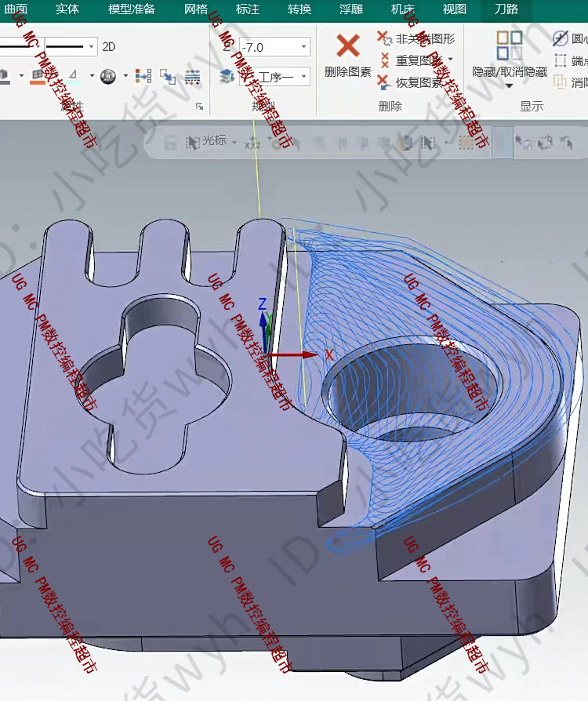
Task: Click the blue Z axis label
Action: tap(263, 304)
